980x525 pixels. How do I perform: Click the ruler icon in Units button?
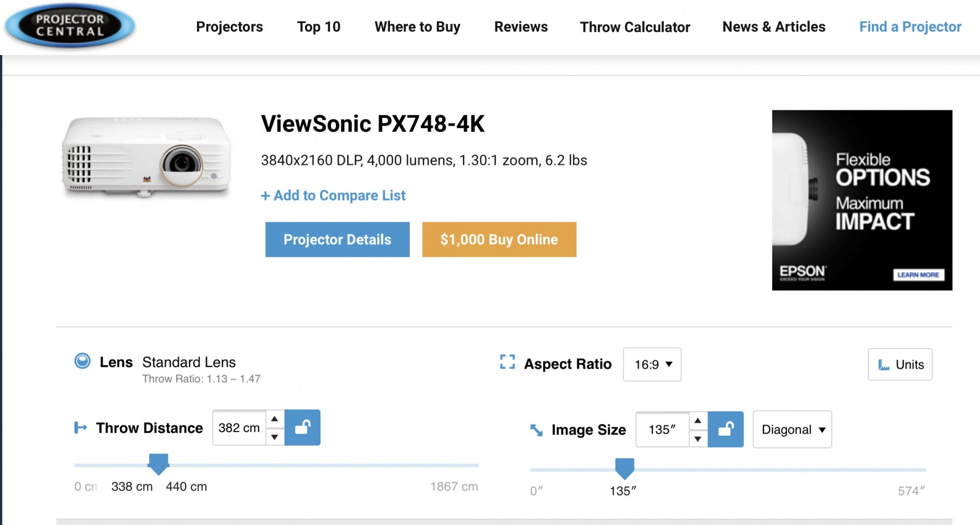pyautogui.click(x=884, y=365)
